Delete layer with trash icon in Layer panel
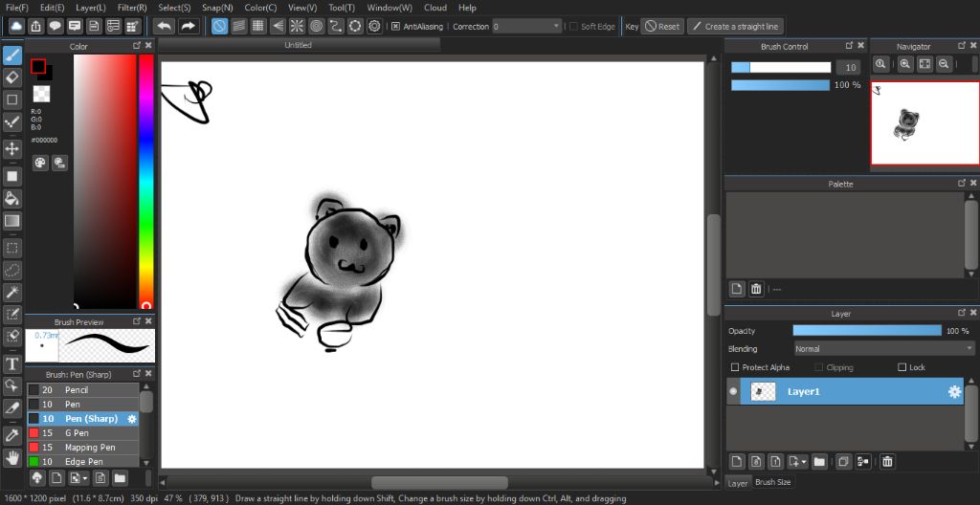The image size is (980, 505). pos(887,462)
